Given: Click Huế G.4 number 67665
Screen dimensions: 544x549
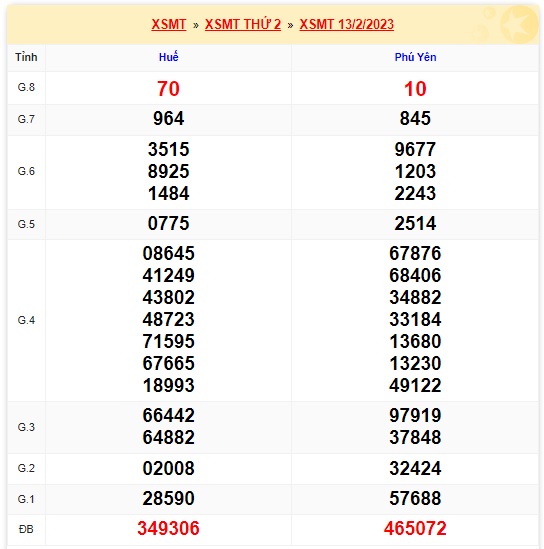Looking at the screenshot, I should click(168, 364).
